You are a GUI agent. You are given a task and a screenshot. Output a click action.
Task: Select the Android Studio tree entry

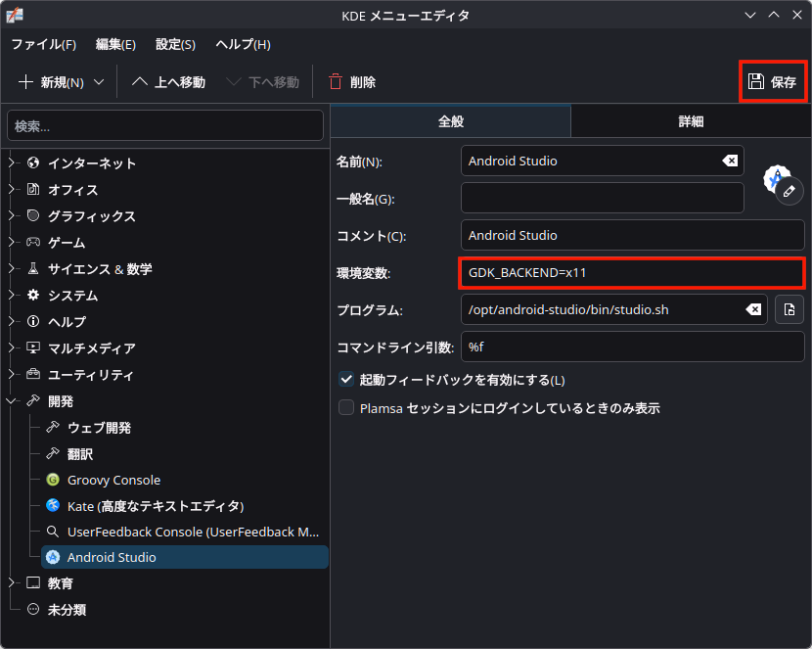point(184,557)
